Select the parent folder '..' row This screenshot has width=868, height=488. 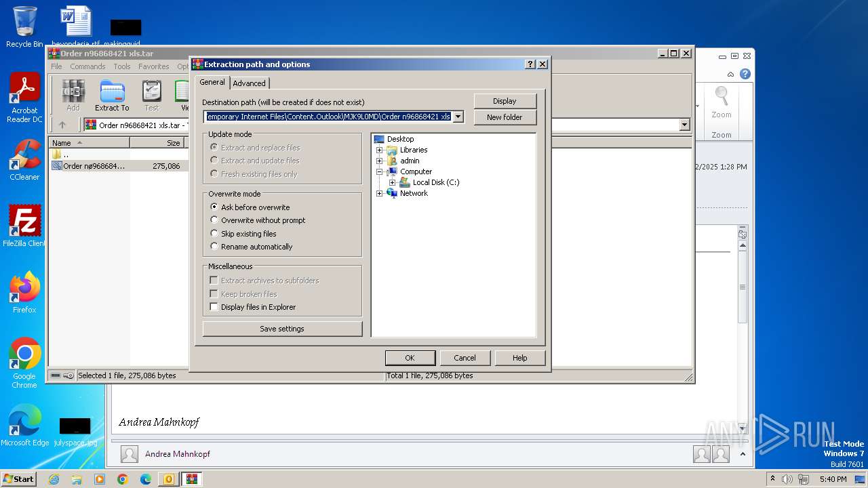pos(118,155)
